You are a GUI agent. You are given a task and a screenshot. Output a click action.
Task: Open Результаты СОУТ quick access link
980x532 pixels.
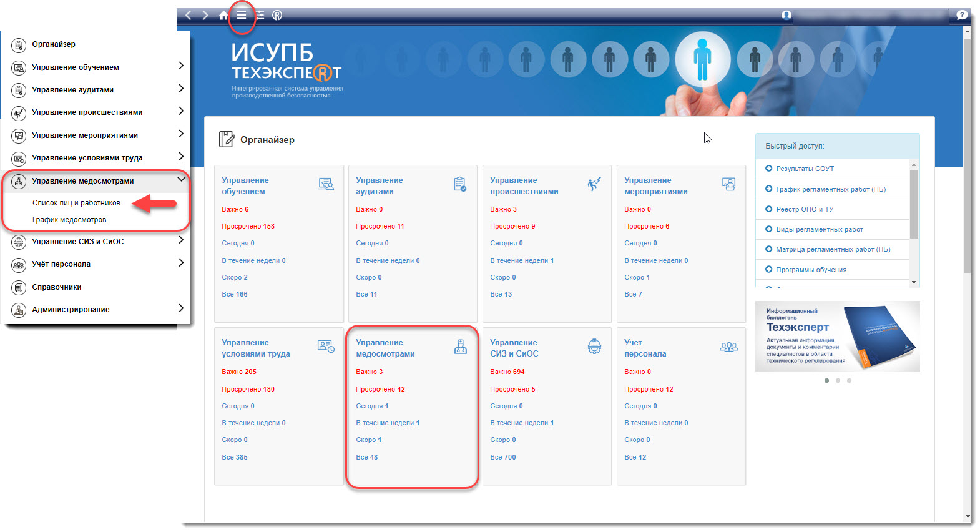tap(805, 169)
